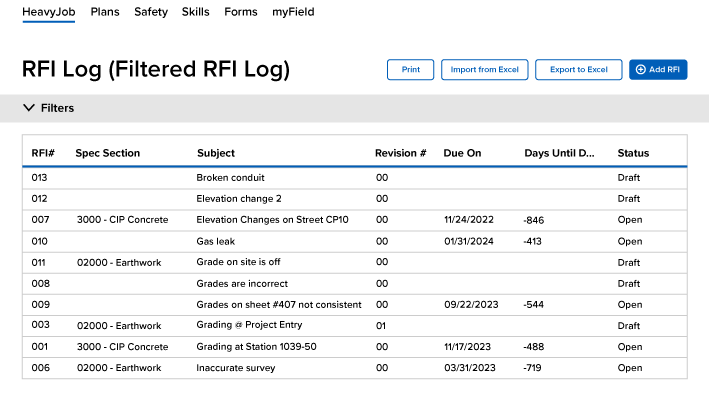The width and height of the screenshot is (709, 394).
Task: Click the -846 days value
Action: (x=534, y=220)
